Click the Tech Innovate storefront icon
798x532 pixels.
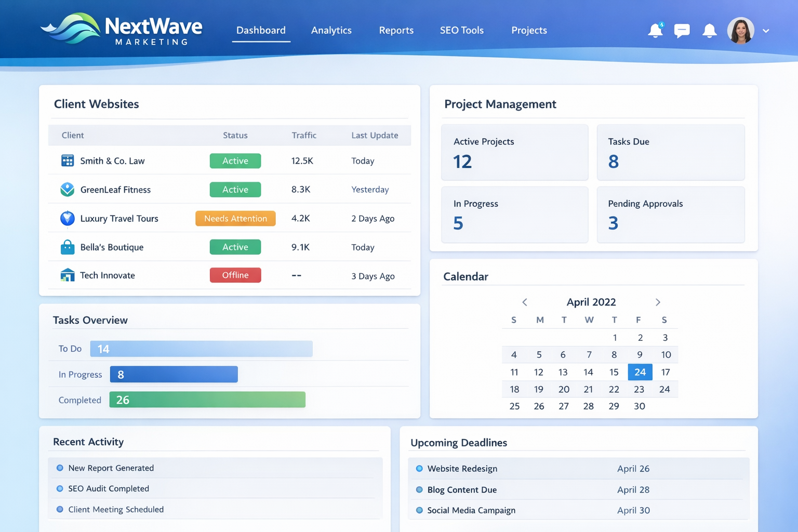pos(68,275)
